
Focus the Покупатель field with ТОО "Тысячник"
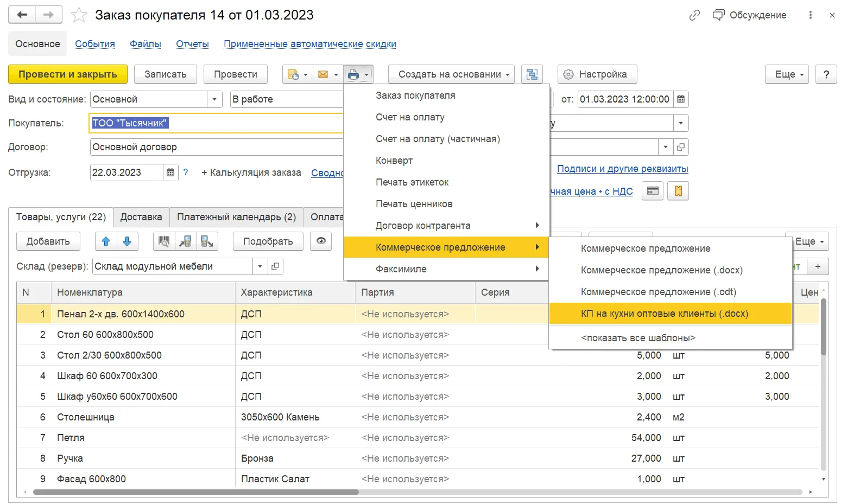217,123
